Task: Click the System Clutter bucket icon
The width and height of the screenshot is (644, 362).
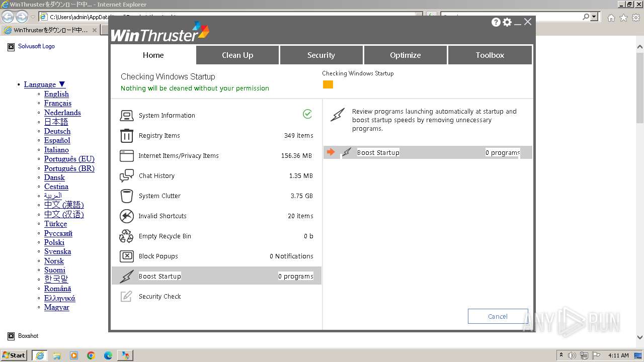Action: click(127, 196)
